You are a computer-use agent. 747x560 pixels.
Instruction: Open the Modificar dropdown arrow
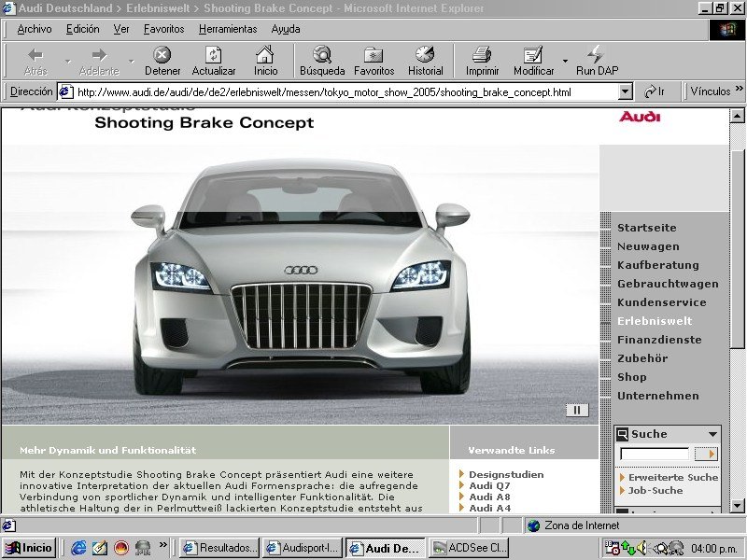click(x=565, y=61)
